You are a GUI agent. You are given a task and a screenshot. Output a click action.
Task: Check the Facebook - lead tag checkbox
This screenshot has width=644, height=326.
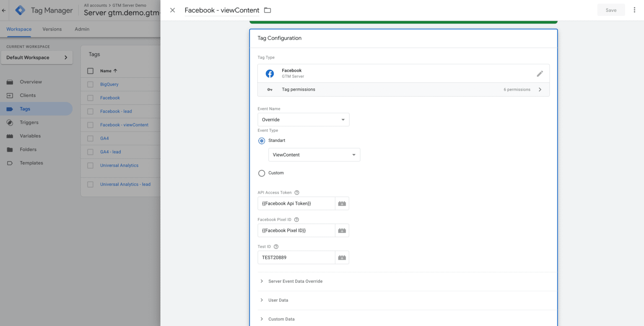coord(90,111)
